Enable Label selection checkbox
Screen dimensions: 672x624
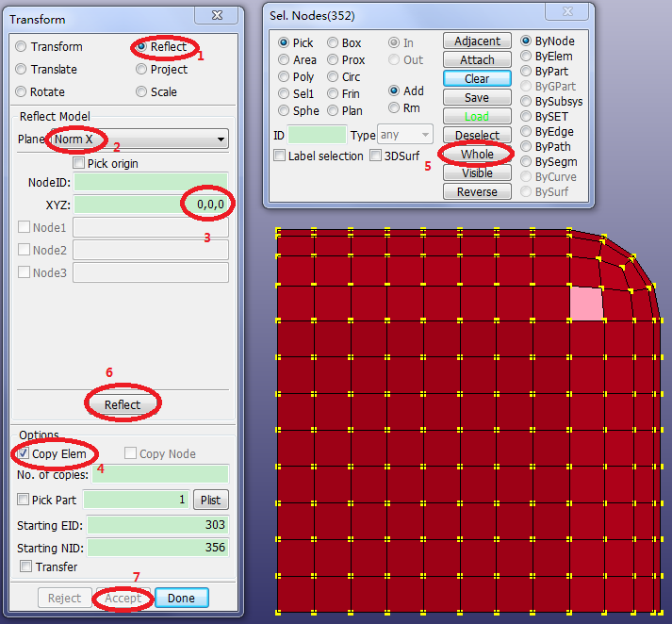[279, 156]
